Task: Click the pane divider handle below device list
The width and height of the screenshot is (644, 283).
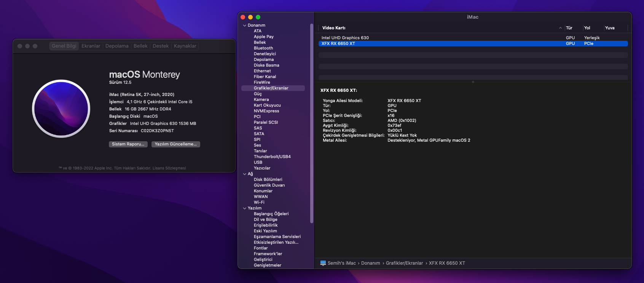Action: pos(473,82)
